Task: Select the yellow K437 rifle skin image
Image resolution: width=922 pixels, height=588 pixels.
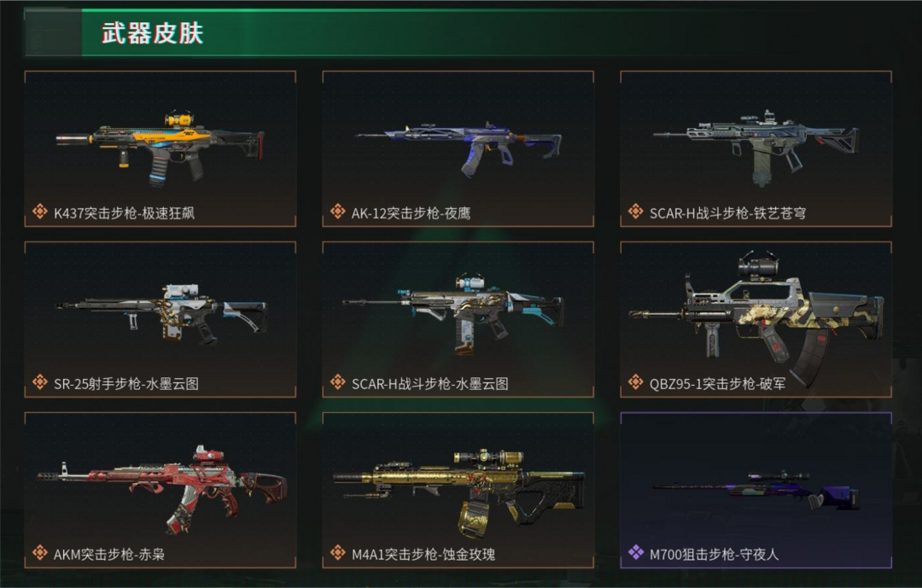Action: coord(160,147)
